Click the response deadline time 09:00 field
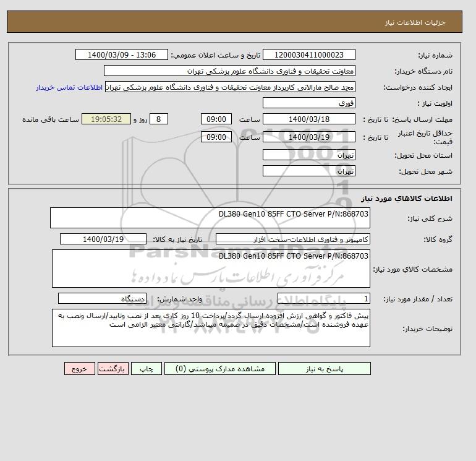This screenshot has height=461, width=476. point(216,119)
